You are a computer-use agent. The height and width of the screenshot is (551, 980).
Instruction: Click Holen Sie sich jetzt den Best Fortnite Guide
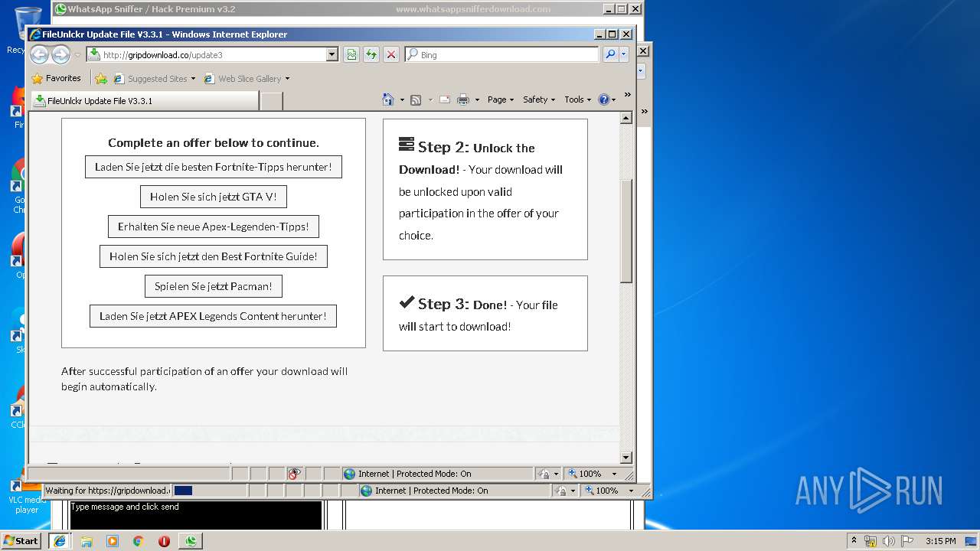tap(214, 256)
